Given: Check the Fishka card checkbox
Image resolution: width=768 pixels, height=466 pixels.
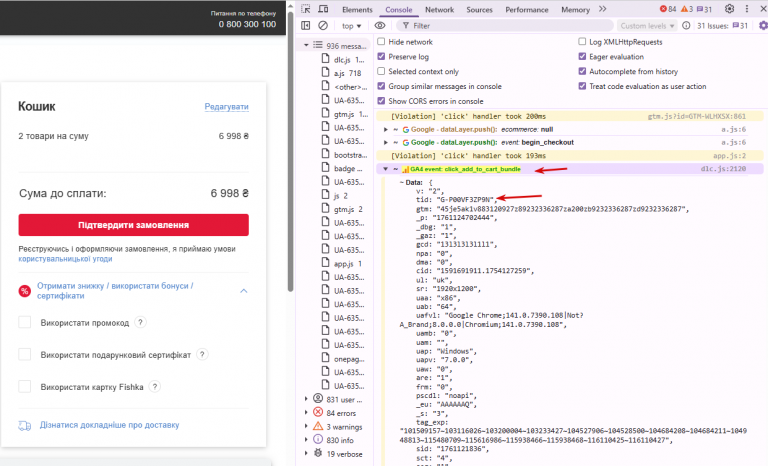Looking at the screenshot, I should 24,387.
